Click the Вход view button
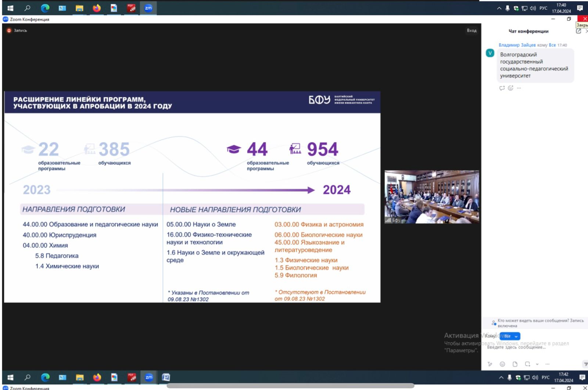This screenshot has height=390, width=588. click(472, 31)
